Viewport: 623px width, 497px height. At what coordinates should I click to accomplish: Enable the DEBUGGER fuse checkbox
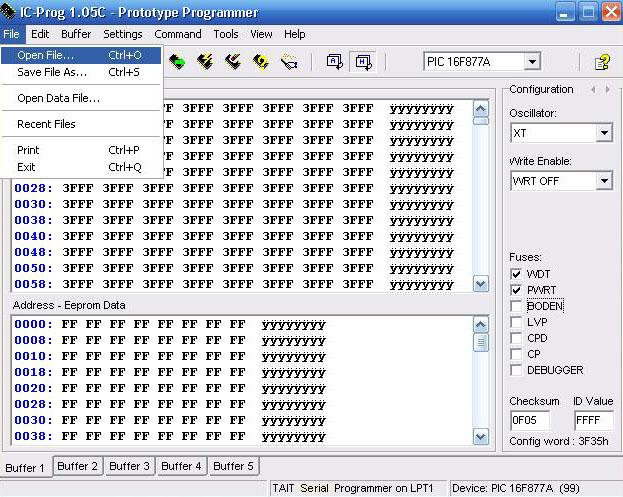(x=516, y=370)
